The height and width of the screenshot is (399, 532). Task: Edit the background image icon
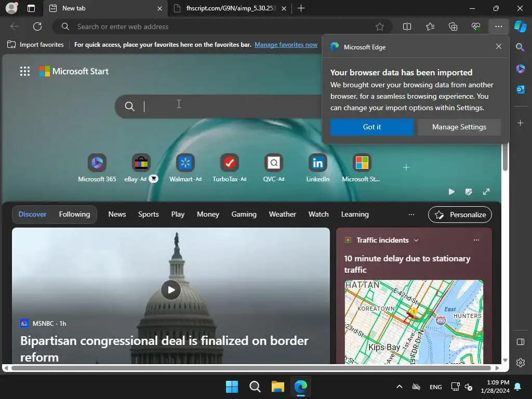pos(469,192)
